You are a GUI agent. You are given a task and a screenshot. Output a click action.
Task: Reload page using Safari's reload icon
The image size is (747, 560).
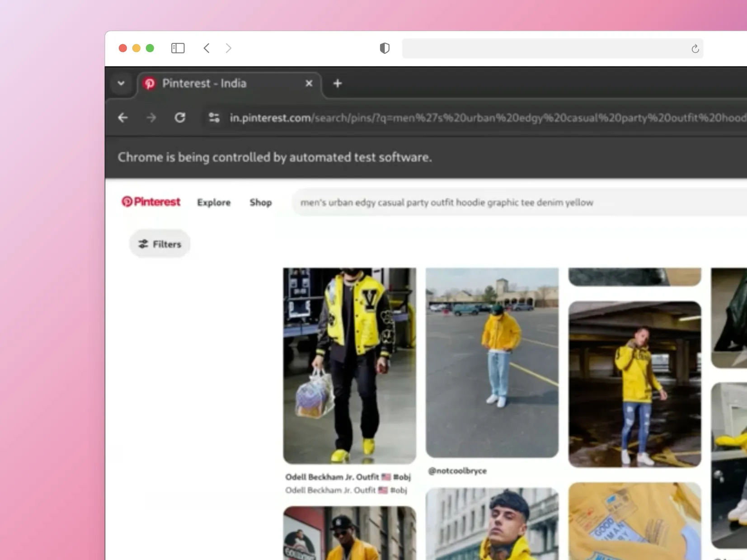[695, 48]
